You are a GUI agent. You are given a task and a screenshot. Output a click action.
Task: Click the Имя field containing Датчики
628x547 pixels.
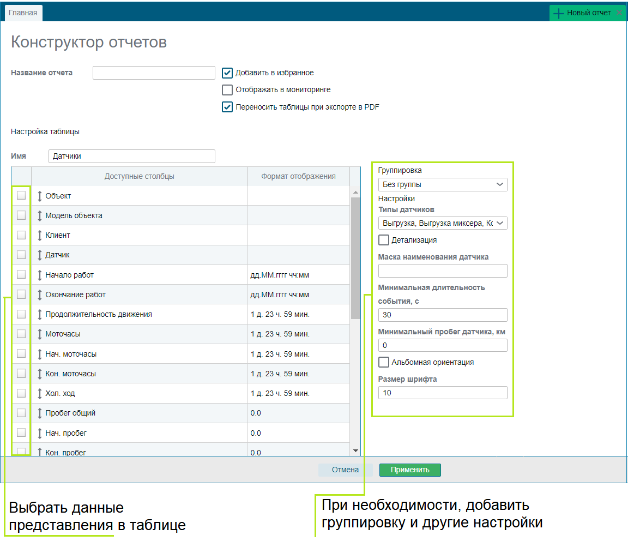132,156
